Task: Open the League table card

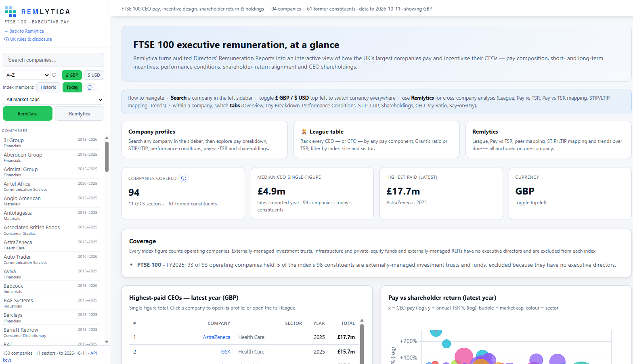Action: 377,140
